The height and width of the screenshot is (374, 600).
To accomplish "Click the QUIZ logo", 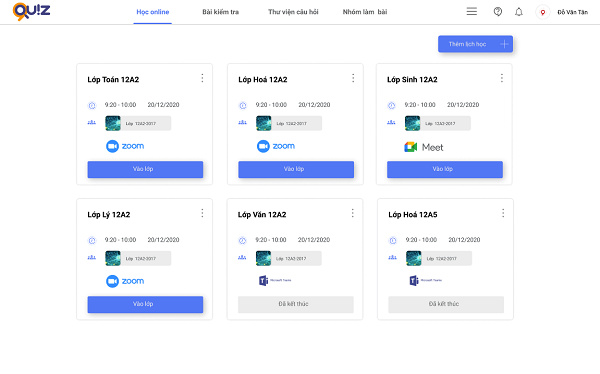I will (31, 11).
